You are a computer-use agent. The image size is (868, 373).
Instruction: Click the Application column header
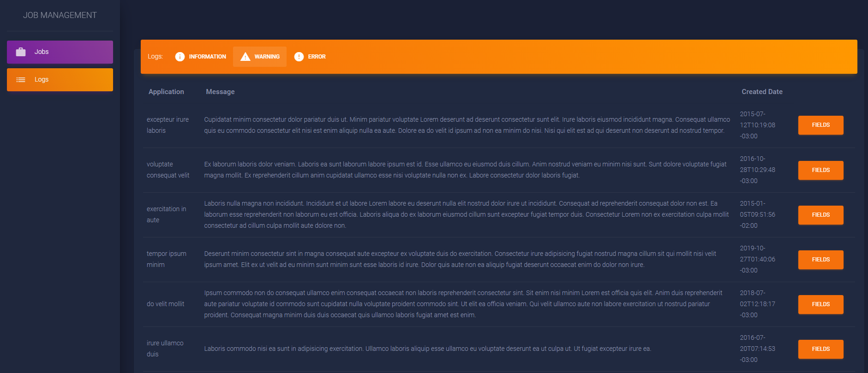[x=166, y=92]
